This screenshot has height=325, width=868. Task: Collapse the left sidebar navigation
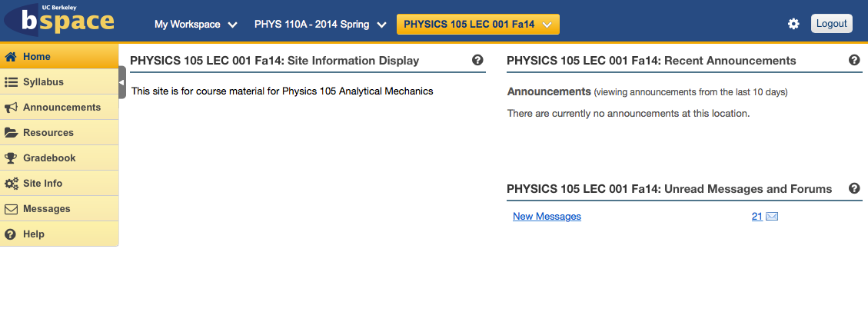(x=121, y=82)
